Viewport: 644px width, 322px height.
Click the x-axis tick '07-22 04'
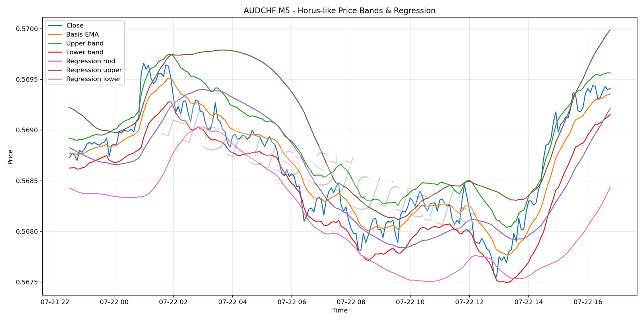pos(232,301)
